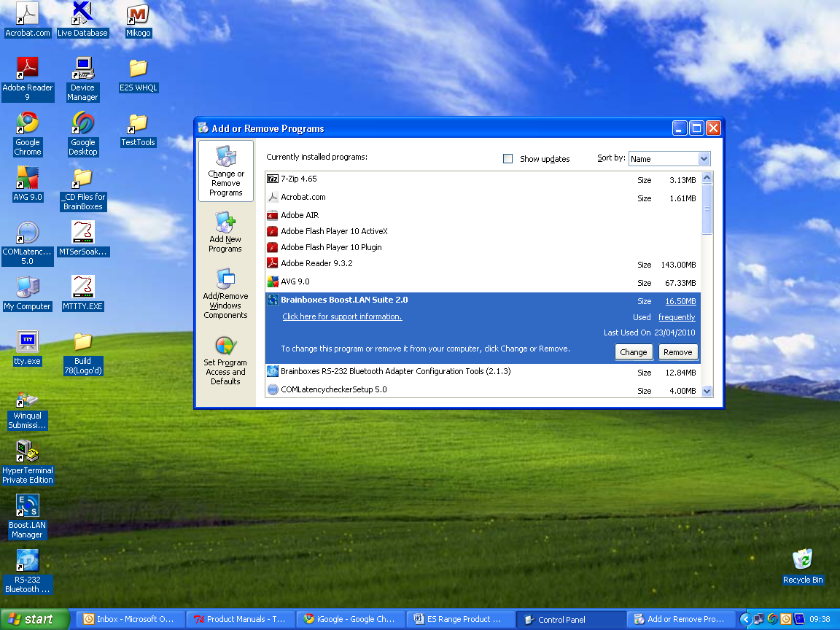840x630 pixels.
Task: Open Add/Remove Windows Components
Action: (x=225, y=295)
